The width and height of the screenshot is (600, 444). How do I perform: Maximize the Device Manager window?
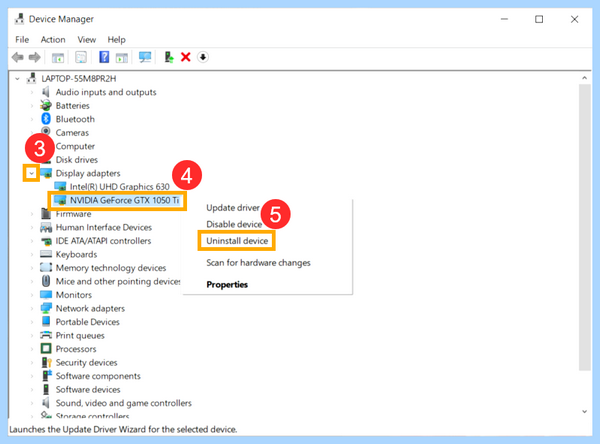point(539,19)
